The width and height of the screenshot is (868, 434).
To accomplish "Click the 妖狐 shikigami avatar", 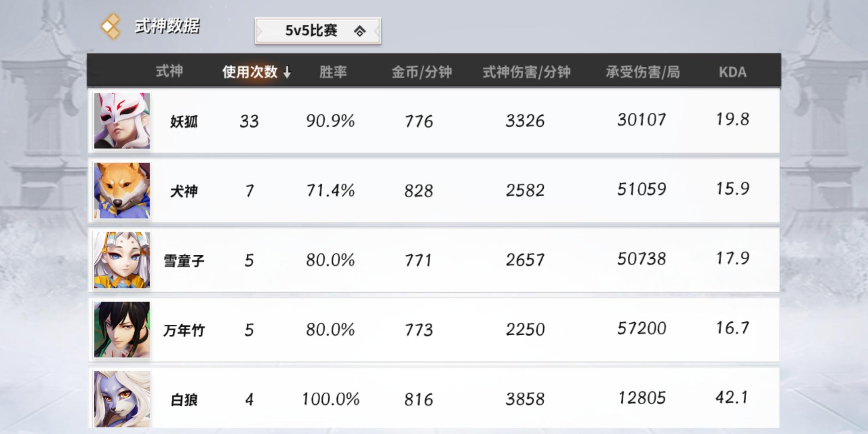I will pyautogui.click(x=122, y=121).
